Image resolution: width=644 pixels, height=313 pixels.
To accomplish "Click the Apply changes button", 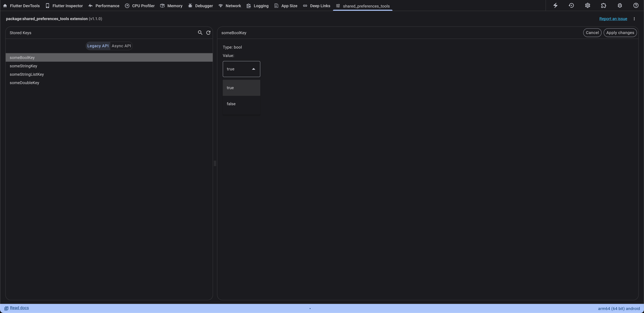I will tap(620, 33).
